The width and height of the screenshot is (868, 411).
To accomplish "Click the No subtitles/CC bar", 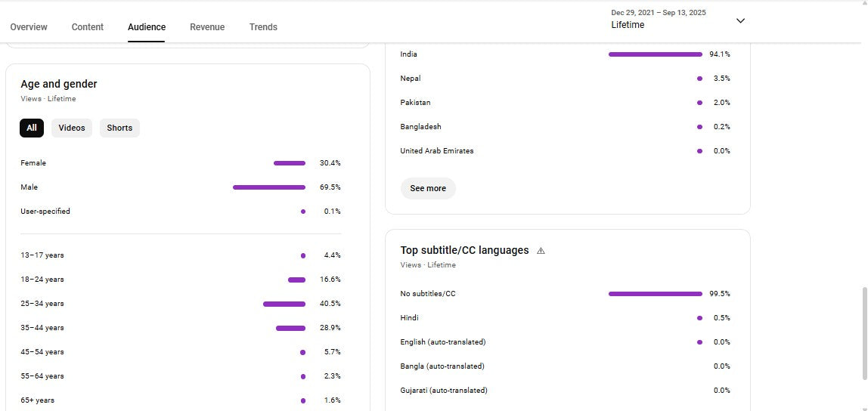I will tap(655, 294).
